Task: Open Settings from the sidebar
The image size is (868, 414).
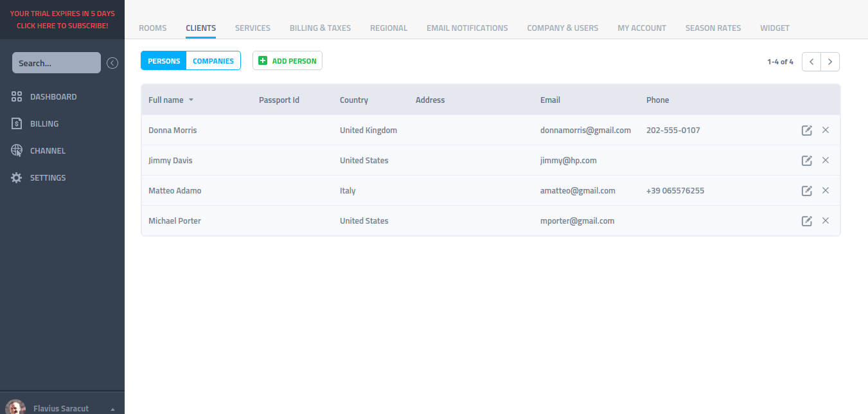Action: [39, 178]
